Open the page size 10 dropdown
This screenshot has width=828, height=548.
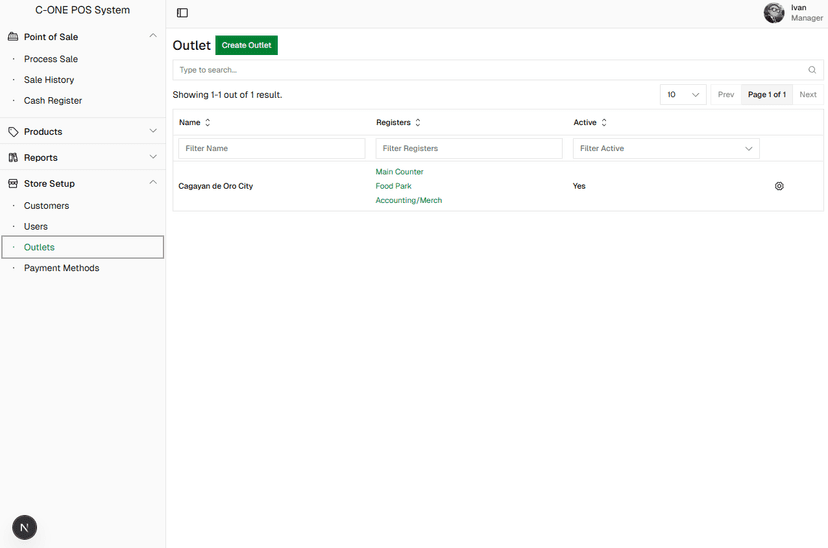coord(683,95)
